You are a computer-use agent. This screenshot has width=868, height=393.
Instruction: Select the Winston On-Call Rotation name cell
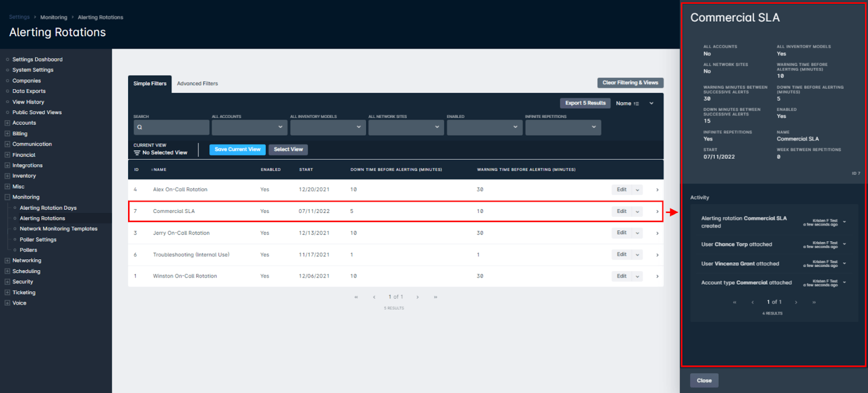pyautogui.click(x=185, y=276)
